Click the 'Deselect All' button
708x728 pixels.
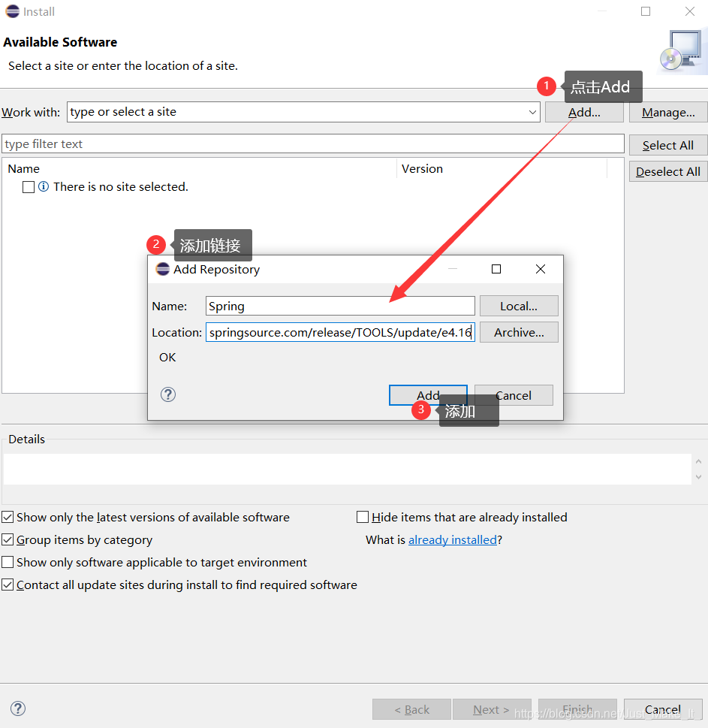pyautogui.click(x=668, y=172)
